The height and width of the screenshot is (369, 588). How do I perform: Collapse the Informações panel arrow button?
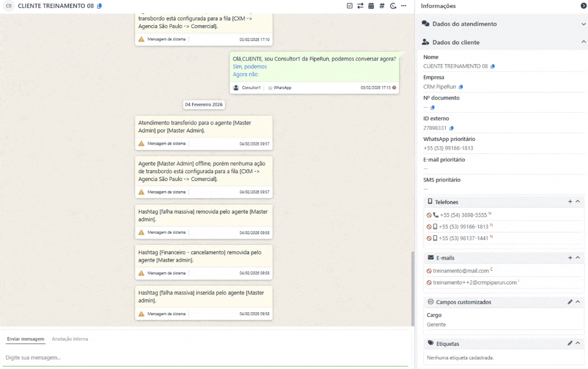click(583, 6)
